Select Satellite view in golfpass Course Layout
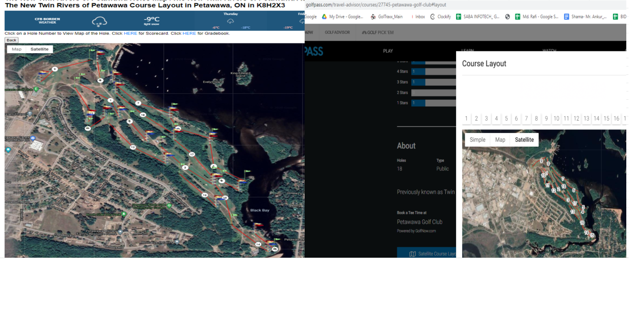This screenshot has height=309, width=644. pos(524,140)
